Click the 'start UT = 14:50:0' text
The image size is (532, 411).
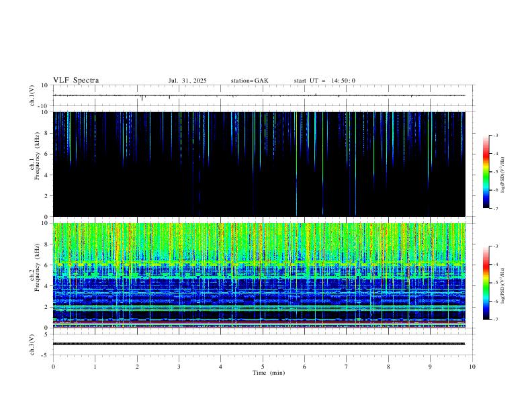click(324, 81)
